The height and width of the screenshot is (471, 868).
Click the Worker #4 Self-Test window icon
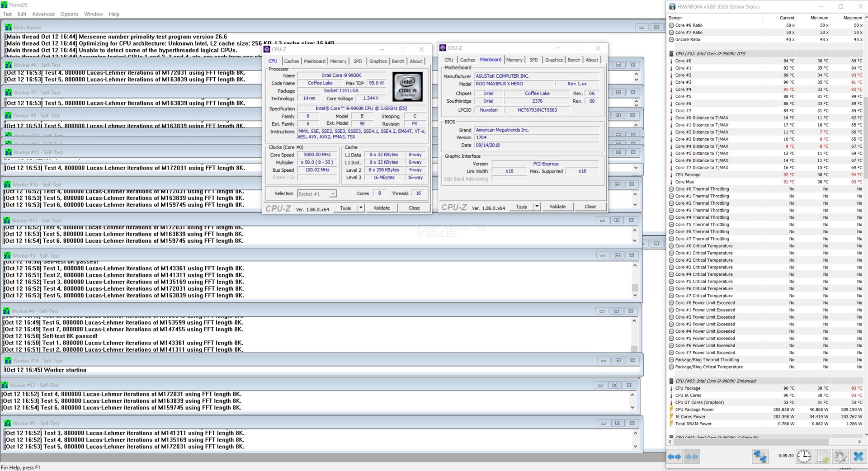point(6,311)
